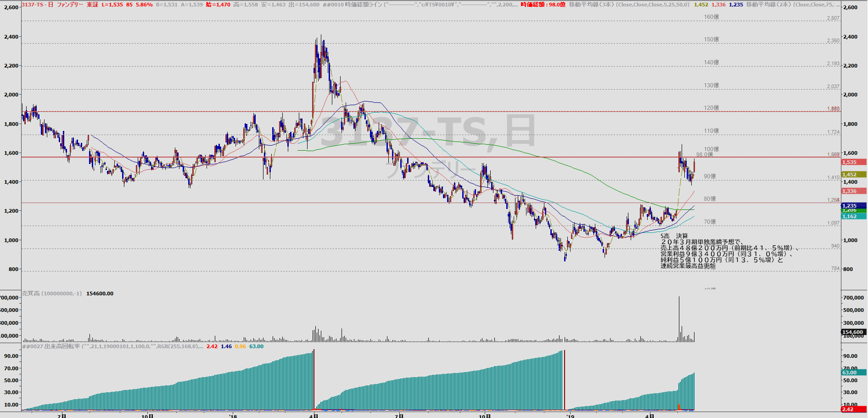
Task: Click the red '時価総額 : 98.0億' header text
Action: (x=543, y=4)
